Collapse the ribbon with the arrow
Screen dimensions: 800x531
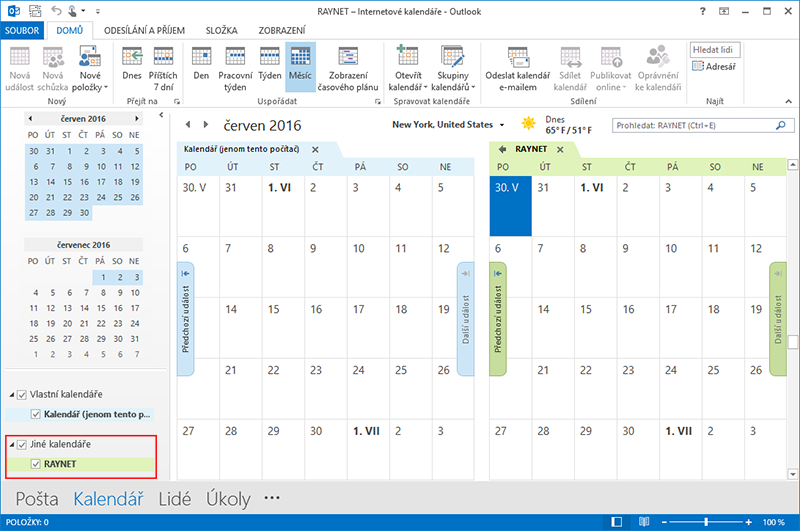point(788,102)
